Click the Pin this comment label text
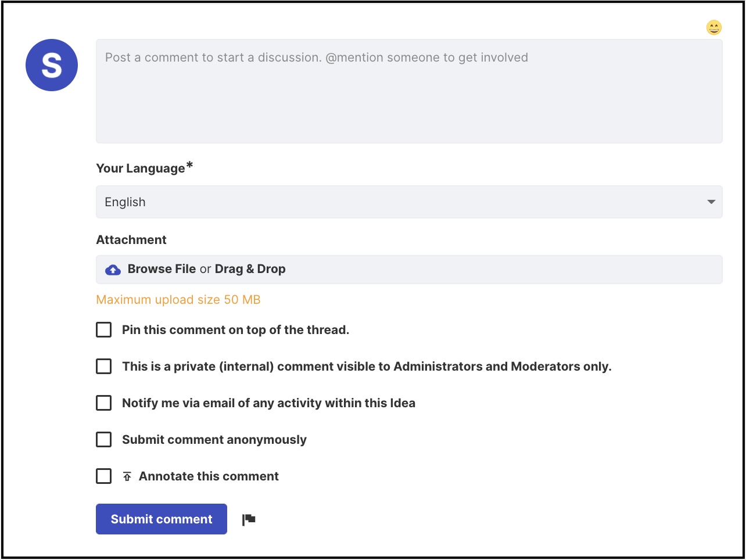Screen dimensions: 746x560 click(x=235, y=330)
